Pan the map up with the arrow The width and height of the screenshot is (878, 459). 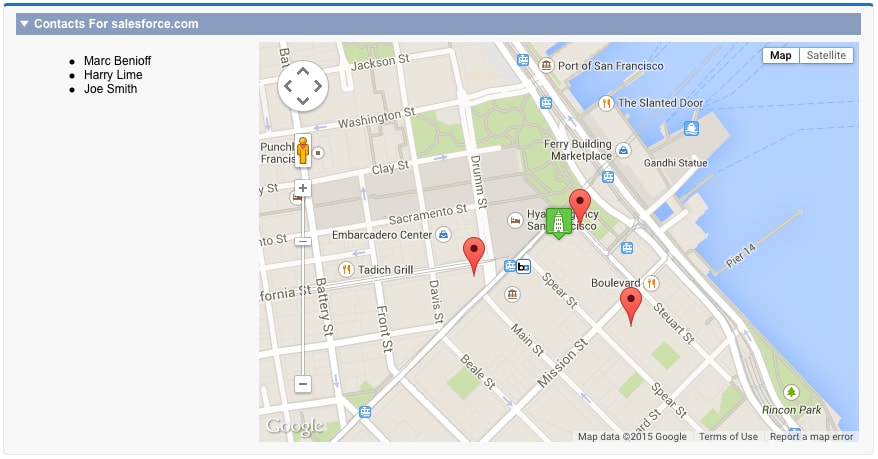303,71
